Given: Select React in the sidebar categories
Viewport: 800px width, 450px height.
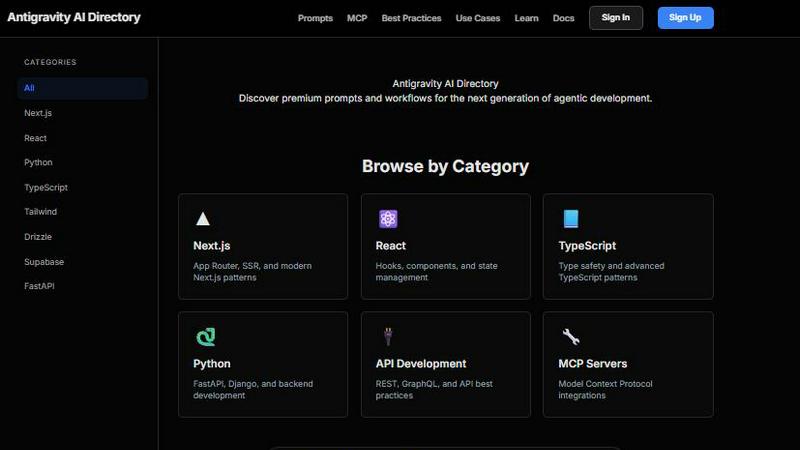Looking at the screenshot, I should (x=35, y=138).
